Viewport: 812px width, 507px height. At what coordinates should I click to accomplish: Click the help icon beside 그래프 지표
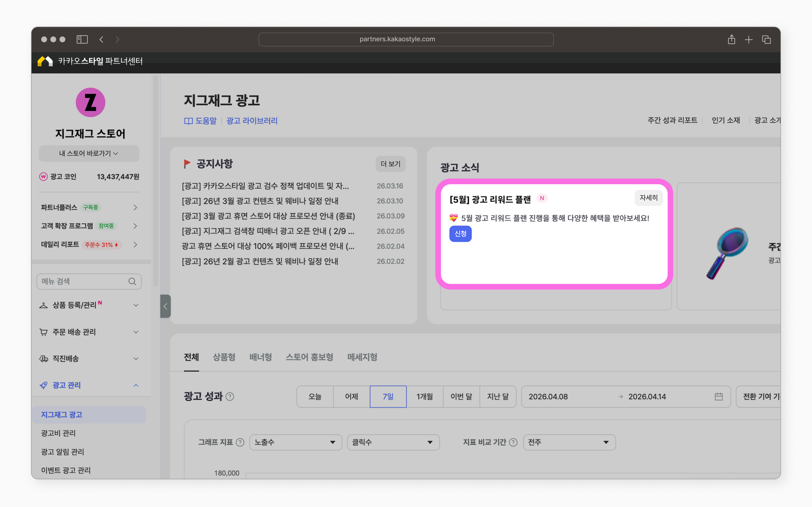click(x=240, y=442)
